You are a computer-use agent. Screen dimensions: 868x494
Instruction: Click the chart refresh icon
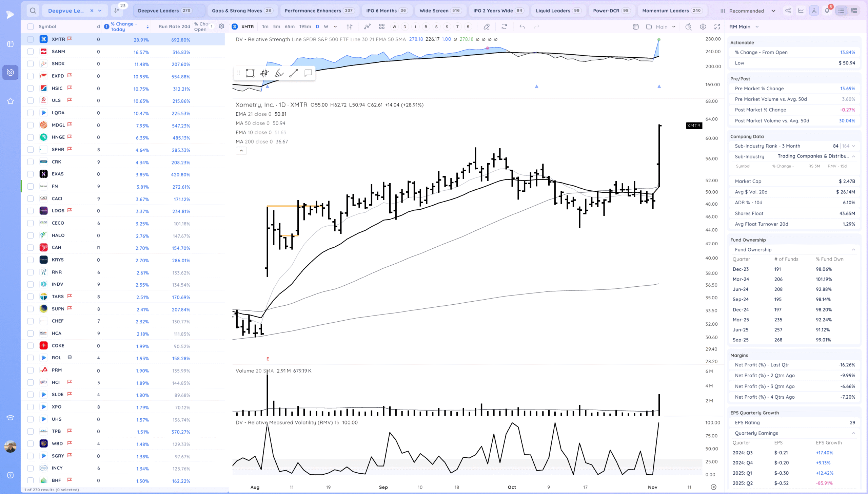coord(504,26)
